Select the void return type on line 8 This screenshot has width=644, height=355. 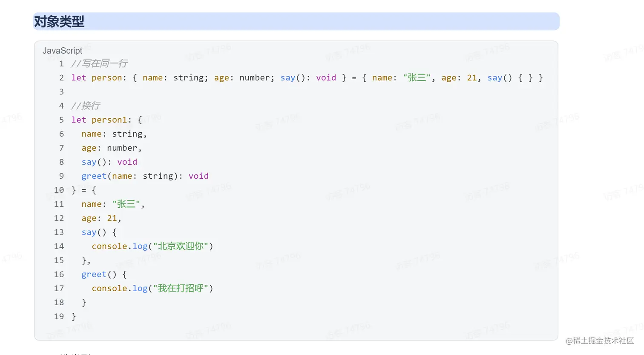(127, 162)
